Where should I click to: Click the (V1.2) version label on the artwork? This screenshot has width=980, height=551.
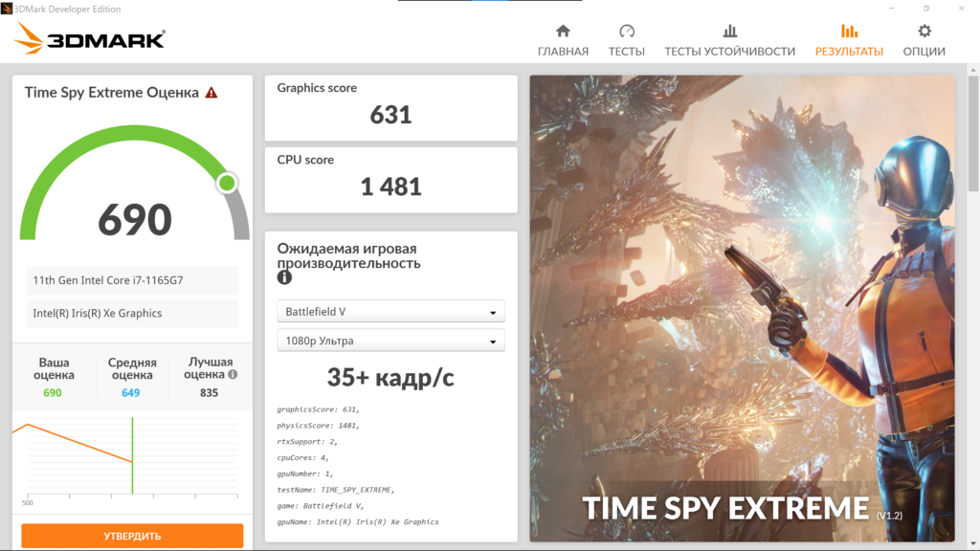(x=889, y=516)
